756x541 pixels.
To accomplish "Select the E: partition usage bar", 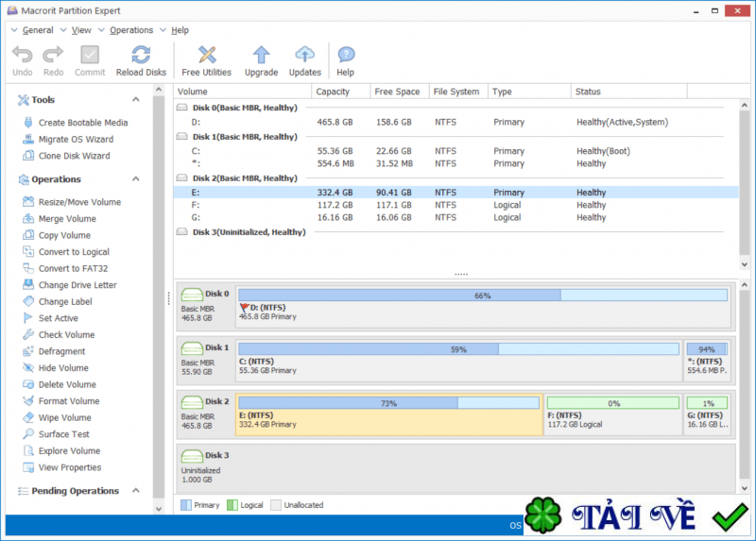I will [388, 403].
